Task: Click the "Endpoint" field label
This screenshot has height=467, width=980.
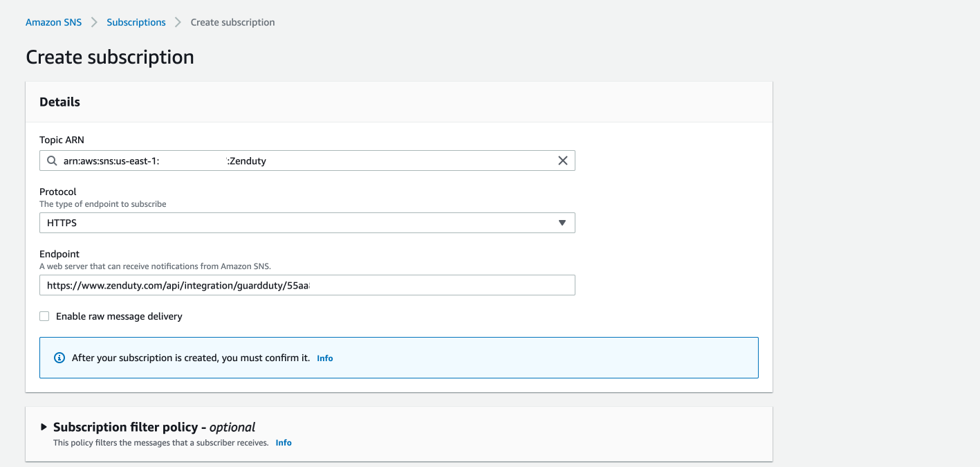Action: tap(59, 254)
